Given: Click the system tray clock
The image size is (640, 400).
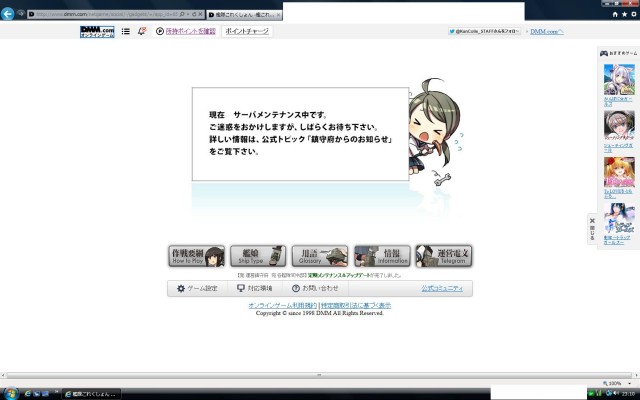Looking at the screenshot, I should [628, 394].
